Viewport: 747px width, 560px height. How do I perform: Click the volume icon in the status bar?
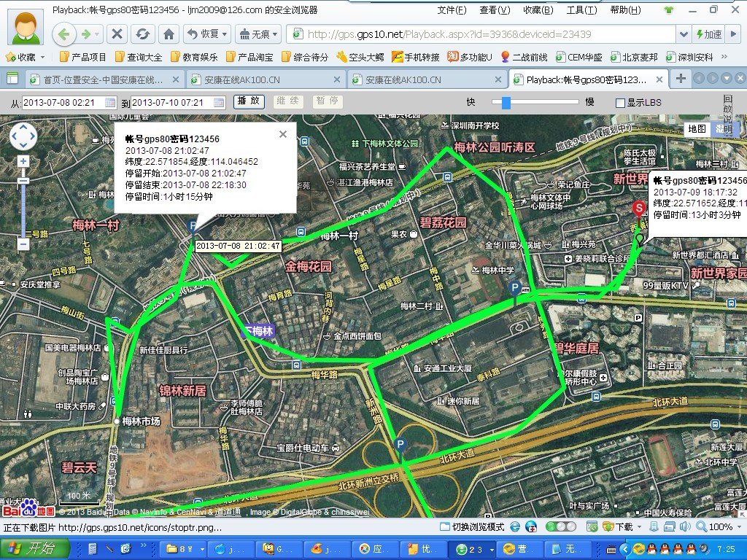684,526
